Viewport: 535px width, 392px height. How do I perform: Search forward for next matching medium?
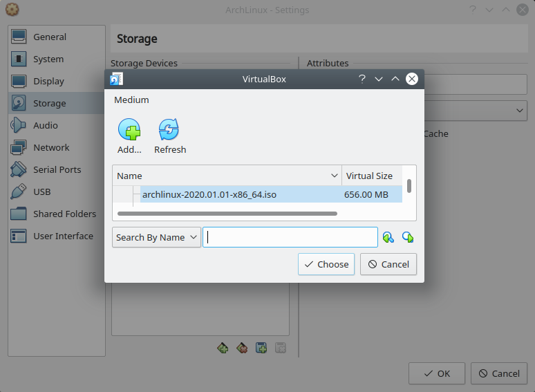(x=408, y=237)
